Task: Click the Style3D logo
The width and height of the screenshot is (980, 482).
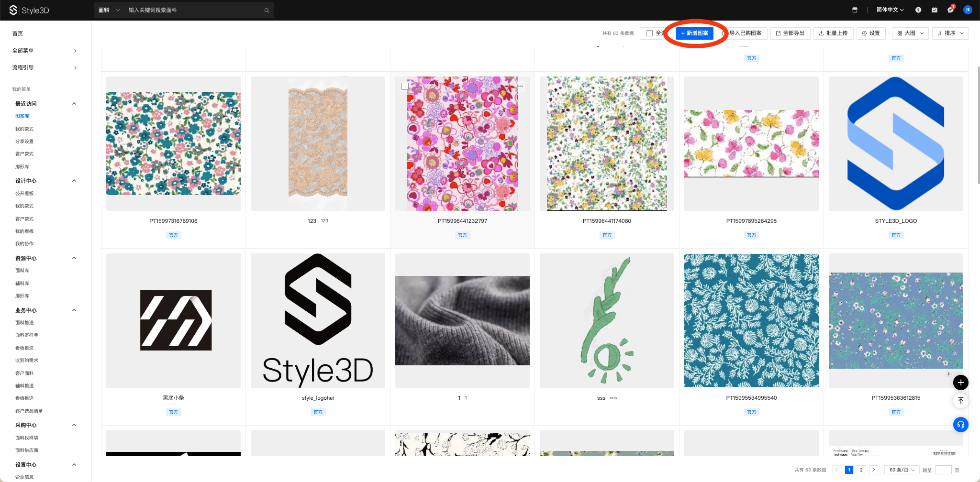Action: click(x=29, y=10)
